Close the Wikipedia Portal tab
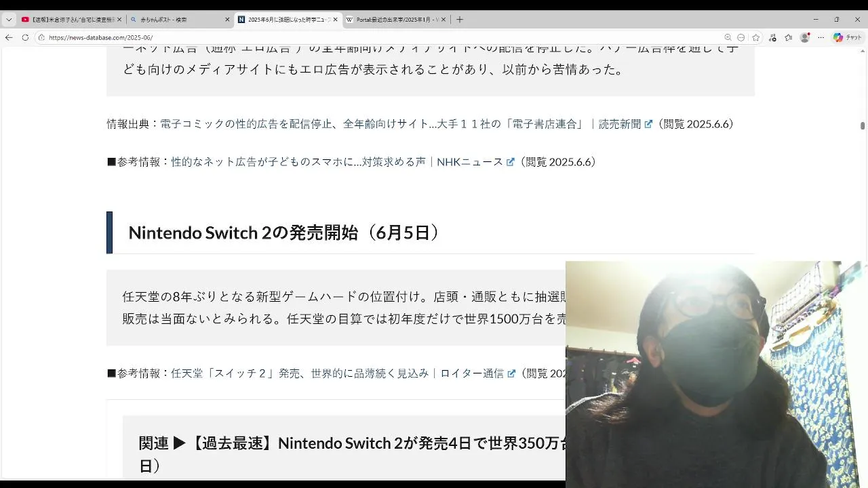Screen dimensions: 868x488 [x=443, y=20]
